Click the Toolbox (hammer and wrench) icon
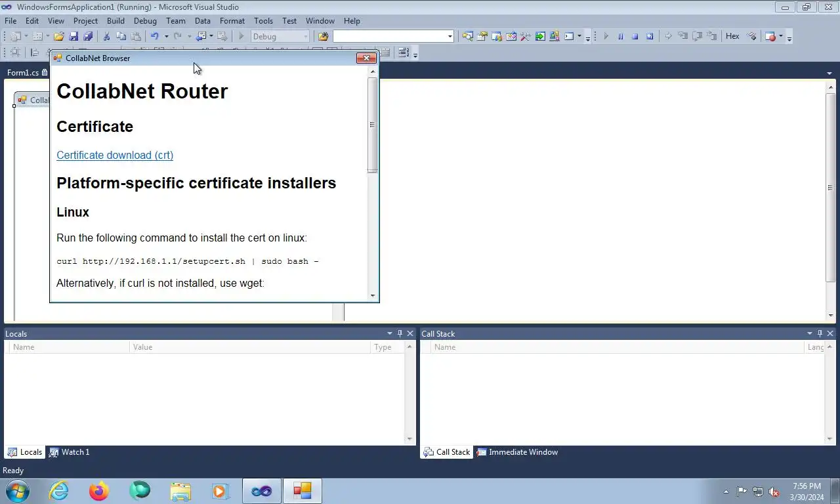 pyautogui.click(x=525, y=37)
